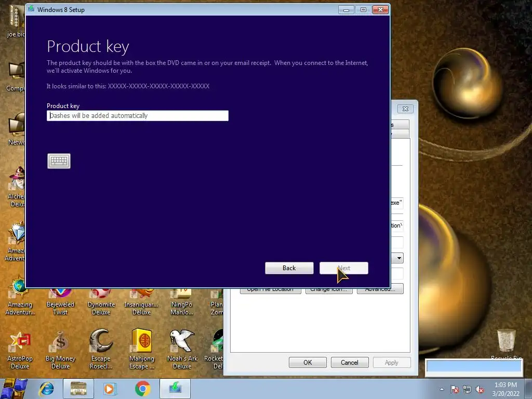
Task: Click Cancel in the properties dialog
Action: [x=350, y=362]
